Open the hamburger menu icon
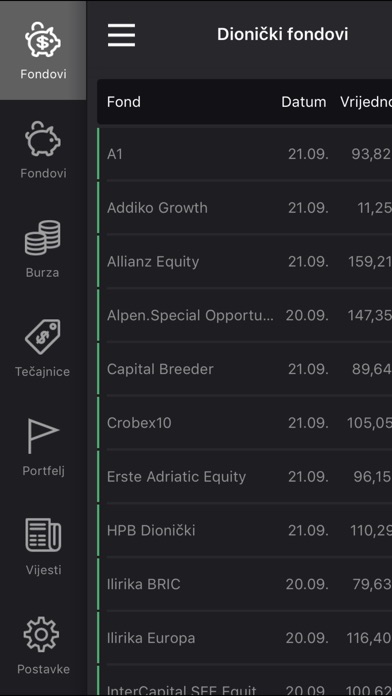 click(x=121, y=35)
